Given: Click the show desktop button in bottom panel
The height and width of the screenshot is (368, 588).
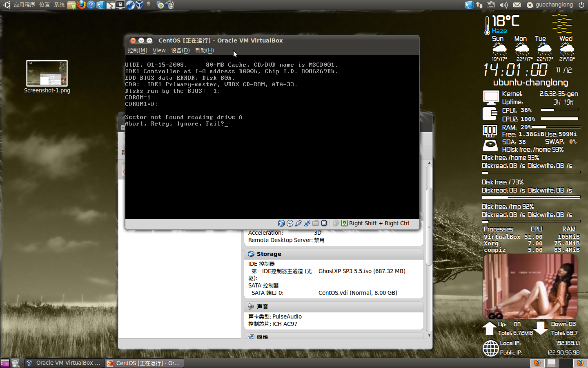Looking at the screenshot, I should pos(5,363).
